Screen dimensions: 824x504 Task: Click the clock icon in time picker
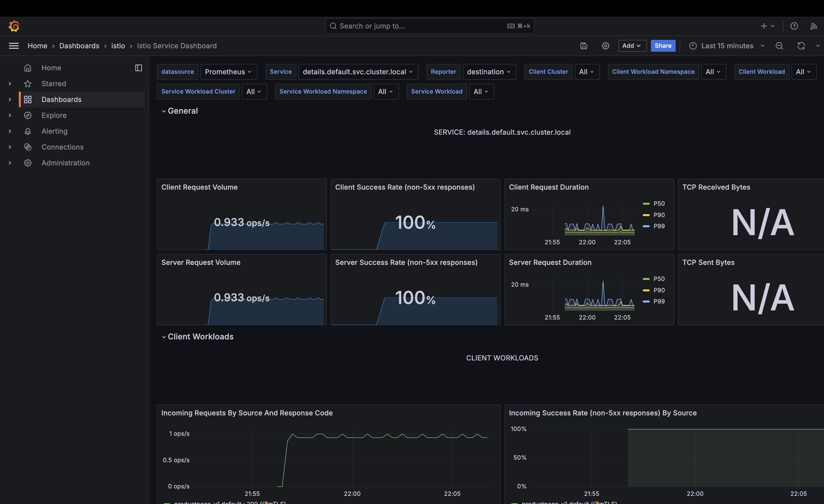click(x=693, y=46)
